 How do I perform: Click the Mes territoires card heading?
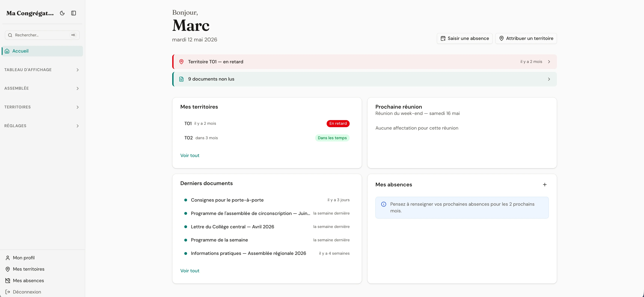[199, 107]
